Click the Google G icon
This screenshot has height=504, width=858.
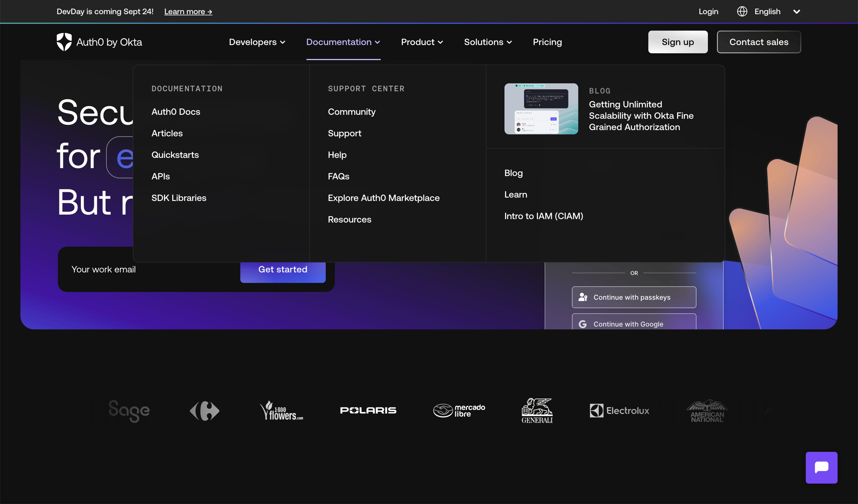click(583, 324)
